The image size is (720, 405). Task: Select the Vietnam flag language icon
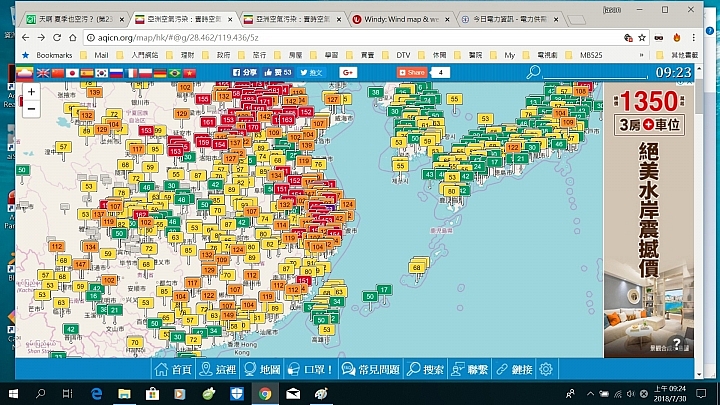coord(189,73)
